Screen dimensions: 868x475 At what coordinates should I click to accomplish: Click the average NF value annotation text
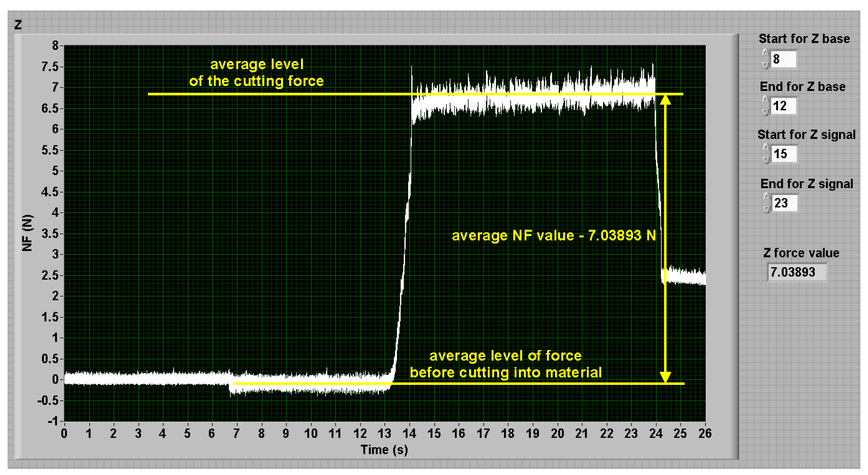click(554, 235)
